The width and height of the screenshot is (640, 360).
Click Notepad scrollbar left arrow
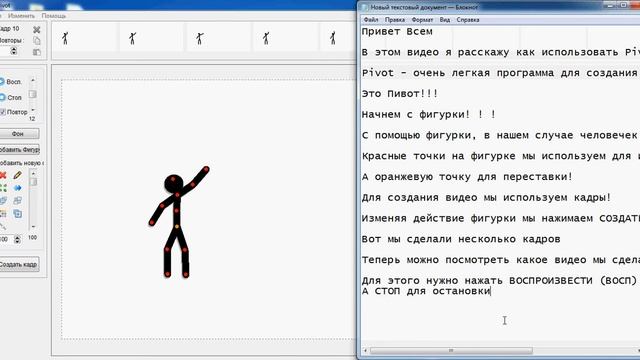(365, 351)
